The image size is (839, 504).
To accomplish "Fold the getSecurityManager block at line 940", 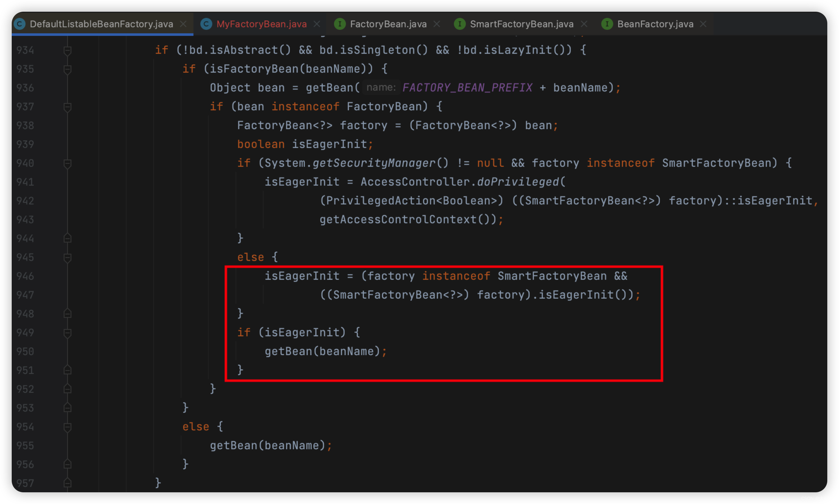I will point(67,163).
